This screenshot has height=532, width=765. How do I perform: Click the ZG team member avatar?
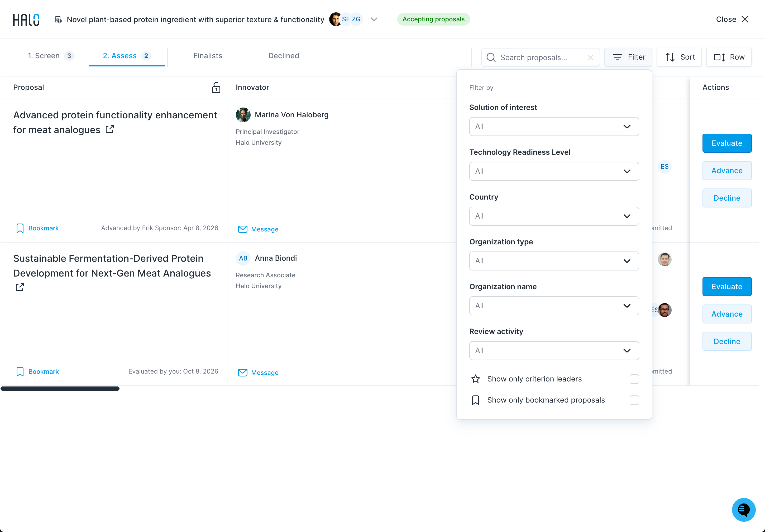[x=356, y=19]
